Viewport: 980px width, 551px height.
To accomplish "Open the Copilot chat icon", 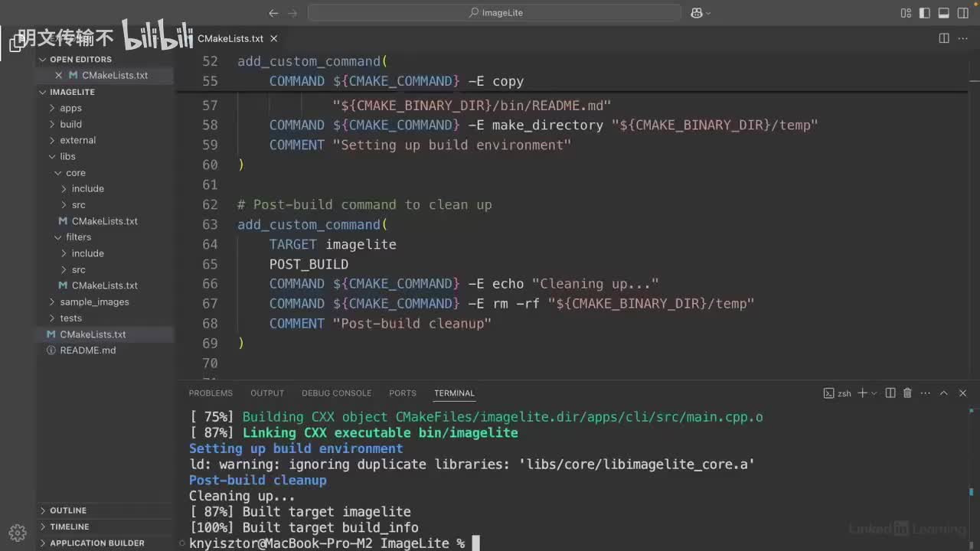I will click(x=697, y=13).
